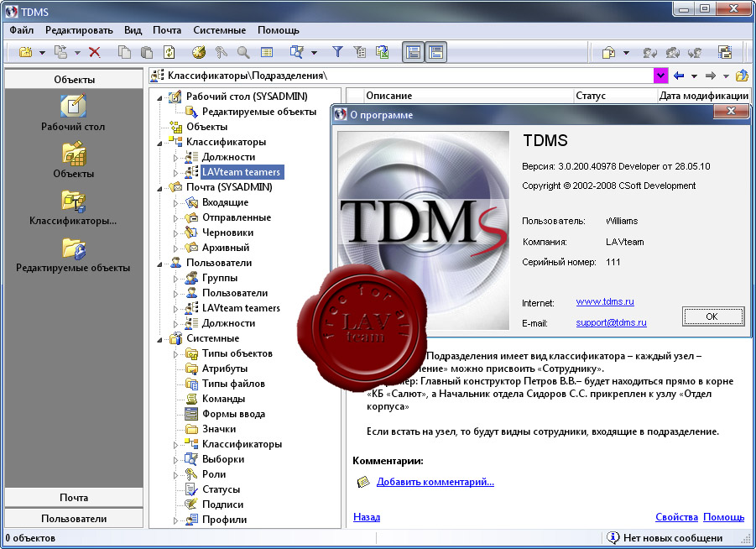Viewport: 756px width, 549px height.
Task: Click the Excel export toolbar icon
Action: coord(383,52)
